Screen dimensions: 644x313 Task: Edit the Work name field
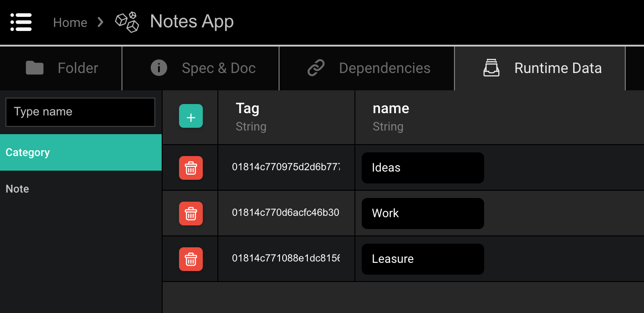422,214
